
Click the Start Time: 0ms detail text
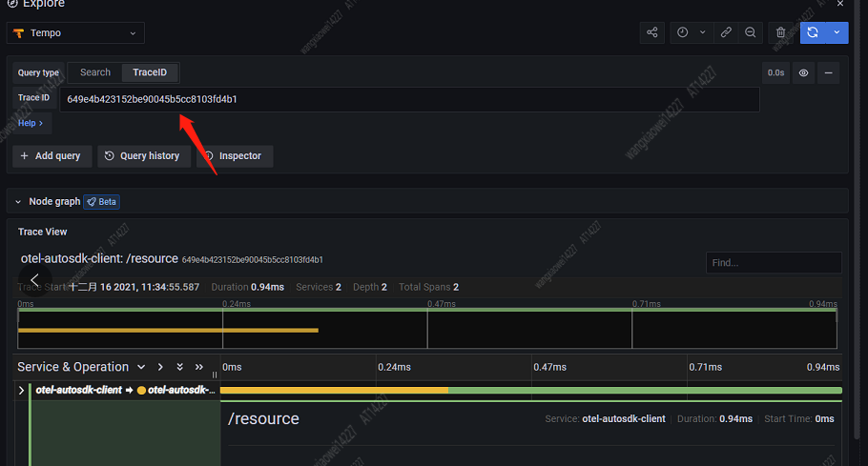point(798,419)
